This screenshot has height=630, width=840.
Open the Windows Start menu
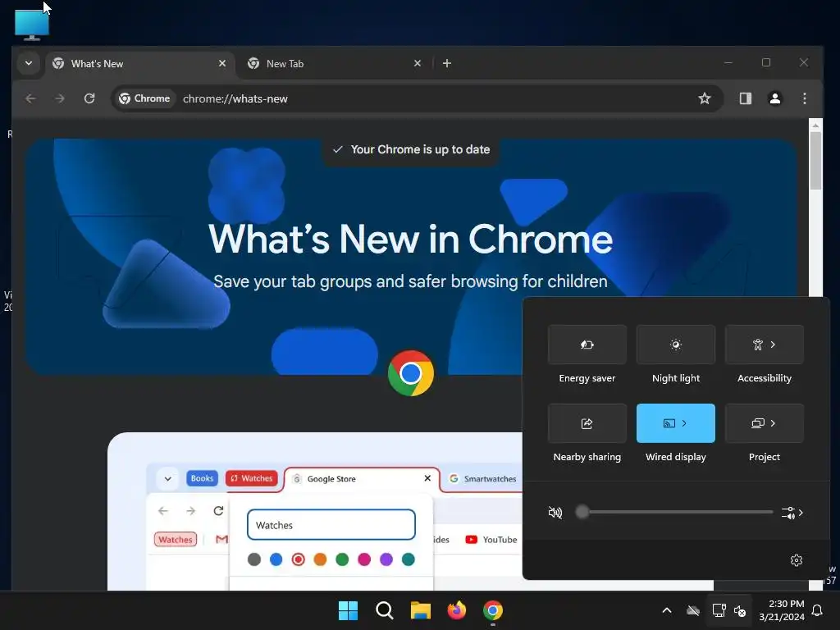click(348, 610)
